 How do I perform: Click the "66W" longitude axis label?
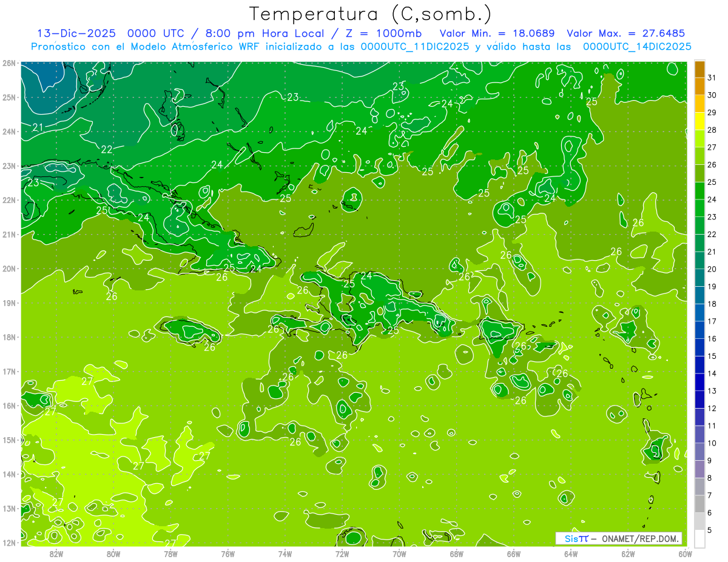click(514, 553)
